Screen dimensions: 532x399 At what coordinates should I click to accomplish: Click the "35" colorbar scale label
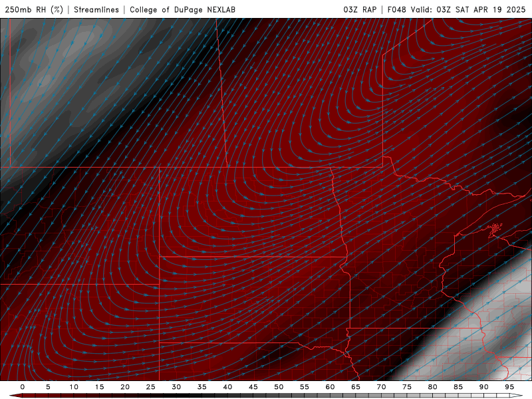point(202,387)
